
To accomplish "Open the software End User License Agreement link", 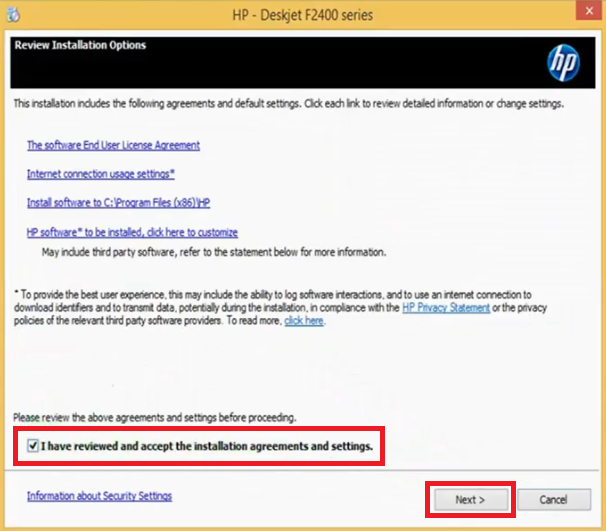I will coord(113,145).
